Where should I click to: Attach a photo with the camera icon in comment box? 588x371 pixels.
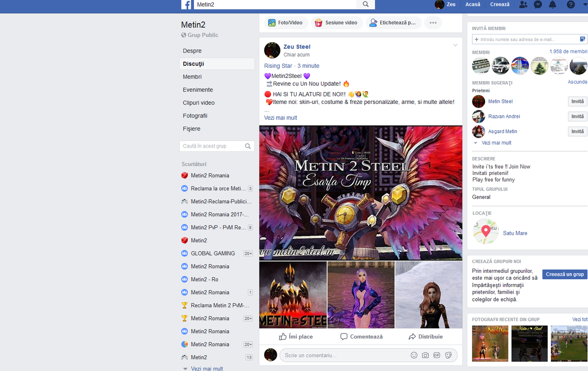425,355
